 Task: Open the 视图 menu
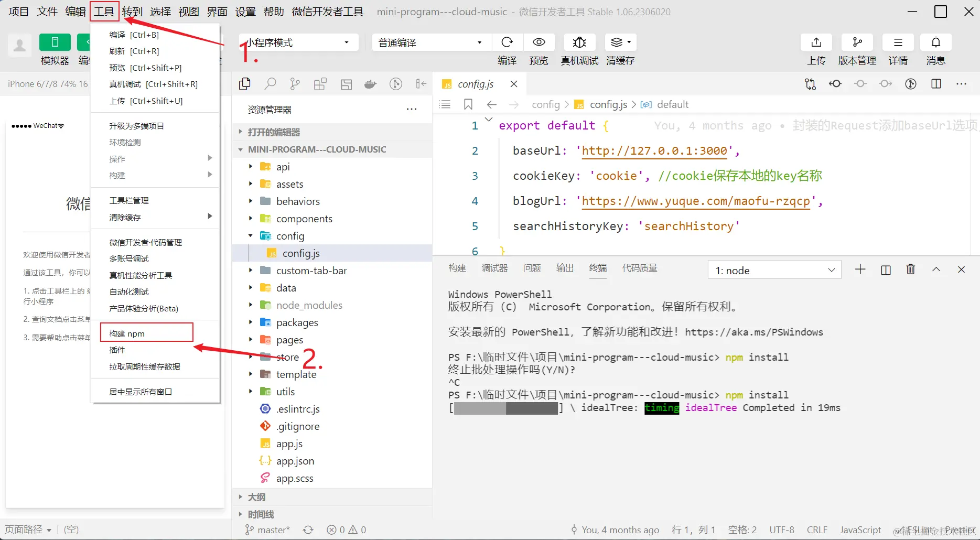click(x=189, y=12)
